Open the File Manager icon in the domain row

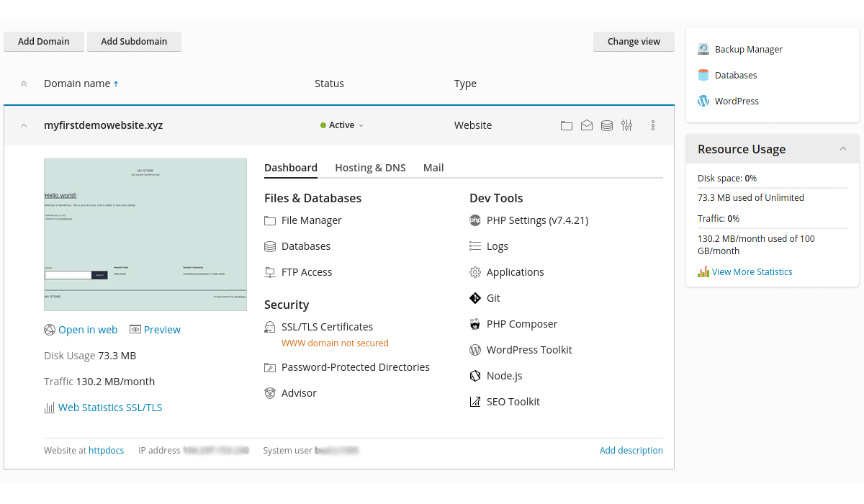pos(566,125)
